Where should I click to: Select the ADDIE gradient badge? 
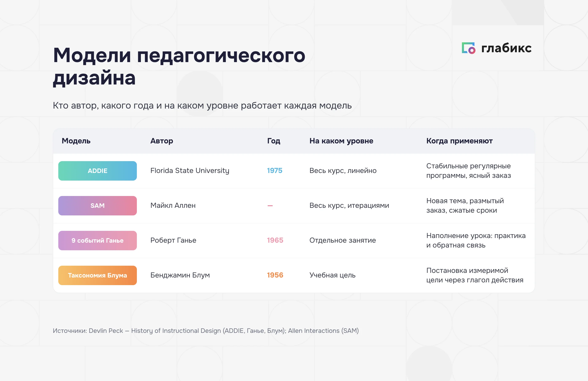(x=98, y=171)
